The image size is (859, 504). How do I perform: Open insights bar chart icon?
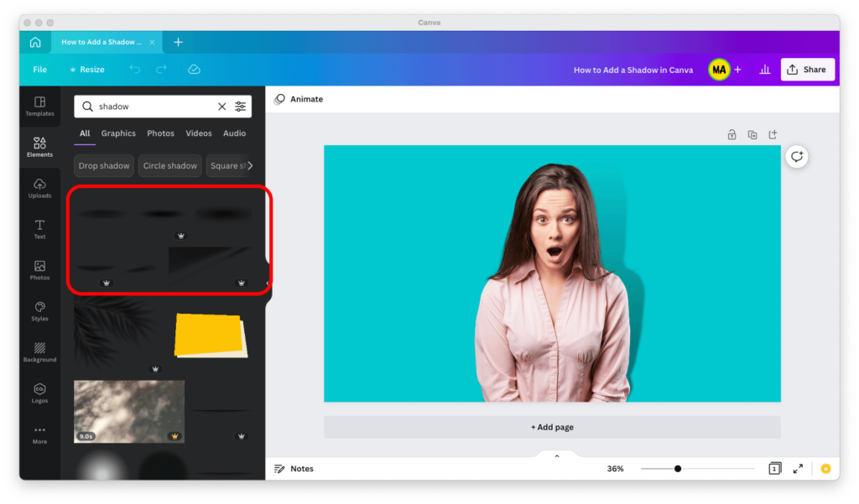[x=765, y=70]
